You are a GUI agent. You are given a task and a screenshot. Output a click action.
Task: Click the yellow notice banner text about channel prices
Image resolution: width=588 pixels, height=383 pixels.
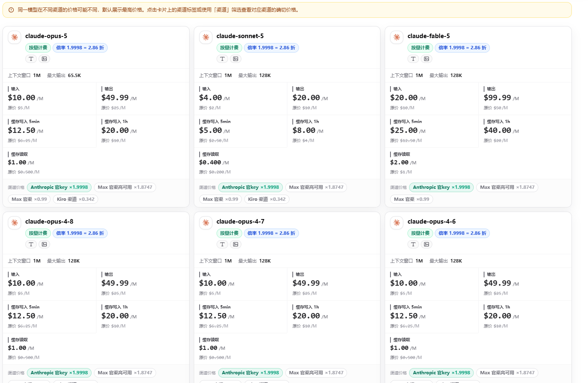point(159,10)
